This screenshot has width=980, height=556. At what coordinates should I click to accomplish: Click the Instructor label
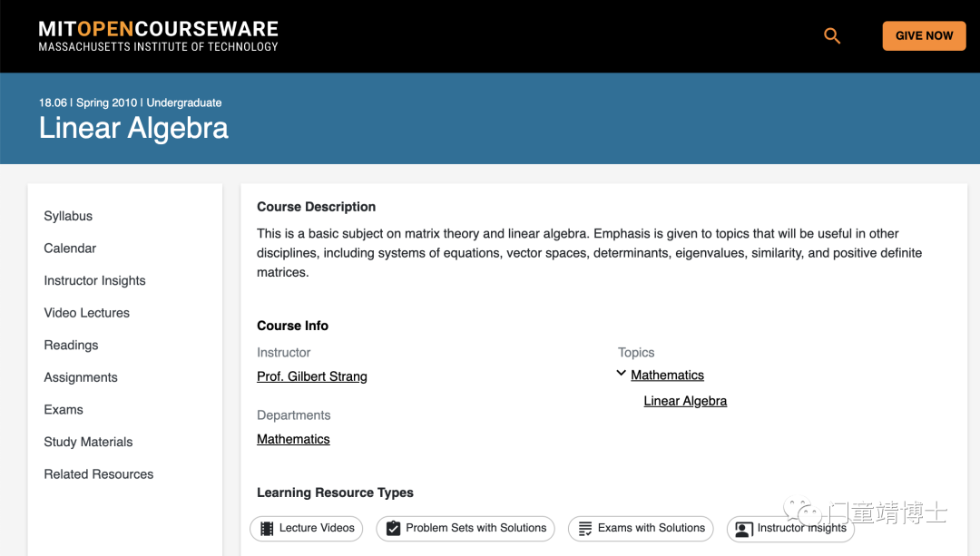(284, 352)
